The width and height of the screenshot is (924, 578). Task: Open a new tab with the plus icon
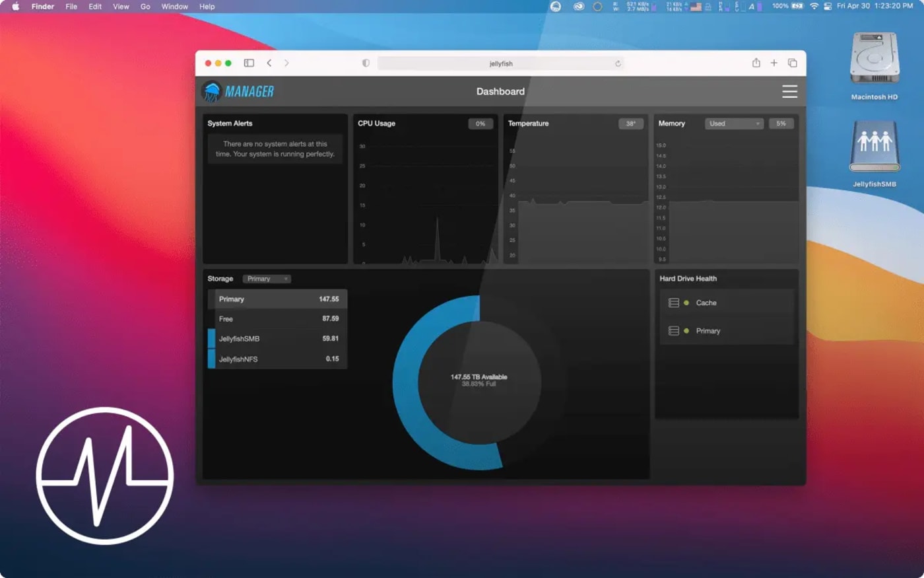point(774,63)
